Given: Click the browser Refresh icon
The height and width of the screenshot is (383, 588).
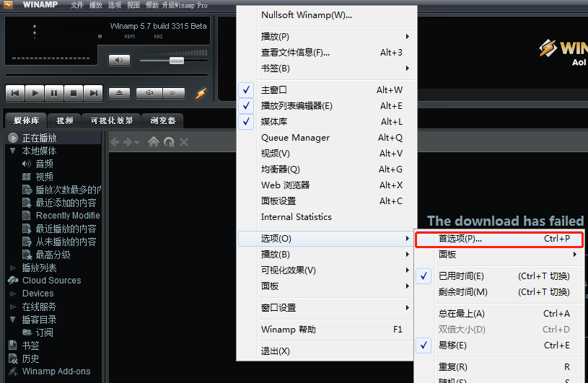Looking at the screenshot, I should tap(169, 141).
